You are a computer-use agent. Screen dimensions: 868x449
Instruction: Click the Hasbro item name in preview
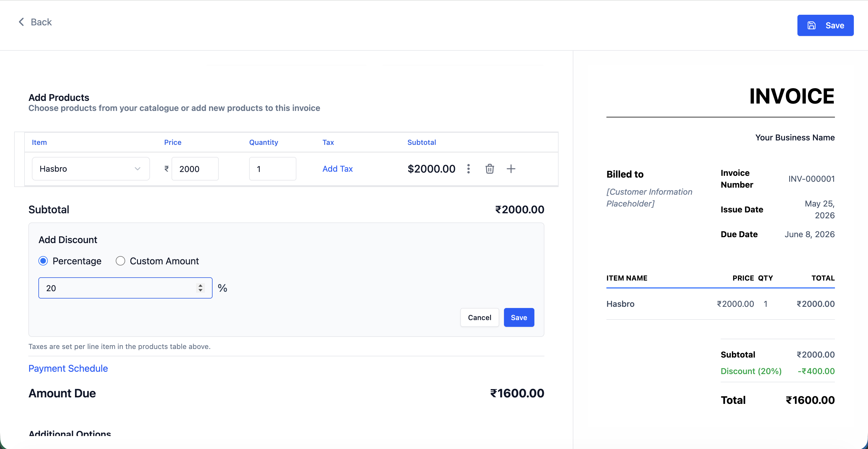(620, 304)
